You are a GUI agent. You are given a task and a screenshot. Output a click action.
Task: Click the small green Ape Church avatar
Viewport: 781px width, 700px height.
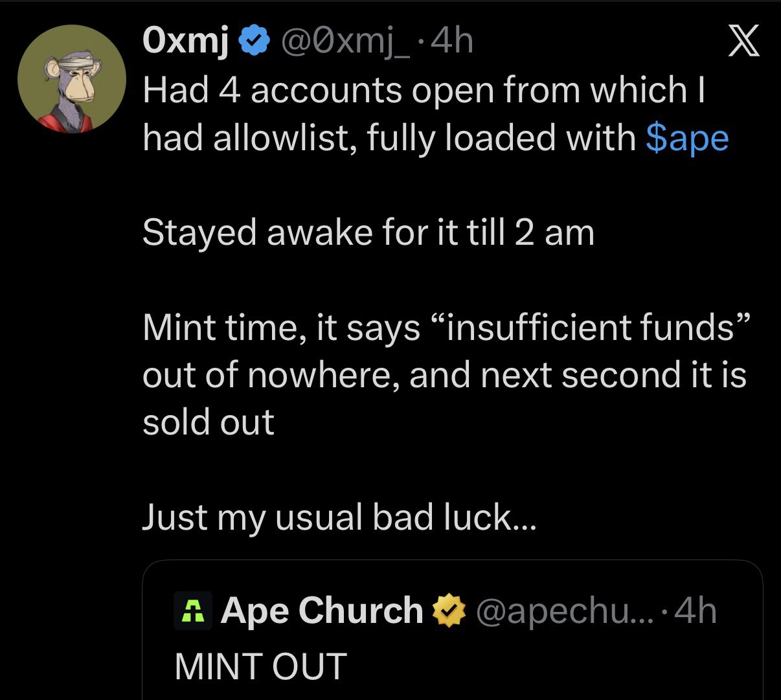coord(193,611)
